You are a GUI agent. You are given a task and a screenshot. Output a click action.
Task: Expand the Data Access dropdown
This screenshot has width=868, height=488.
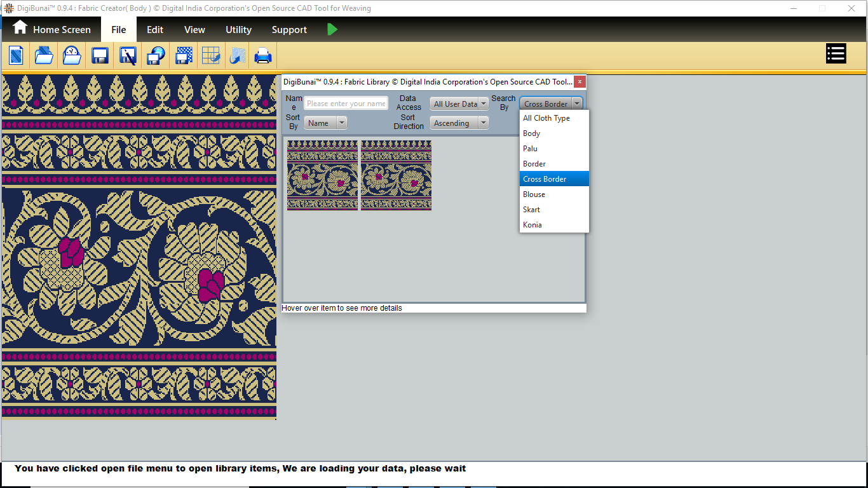click(x=459, y=104)
